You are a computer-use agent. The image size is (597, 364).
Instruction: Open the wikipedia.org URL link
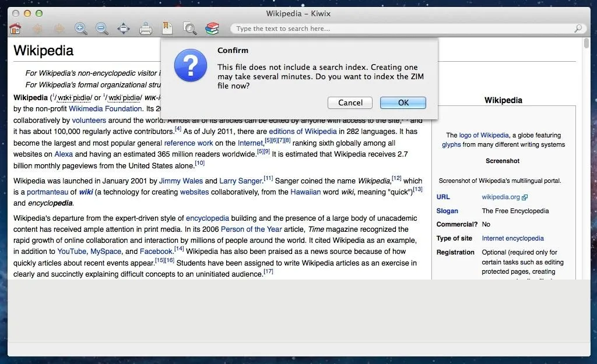click(x=501, y=197)
